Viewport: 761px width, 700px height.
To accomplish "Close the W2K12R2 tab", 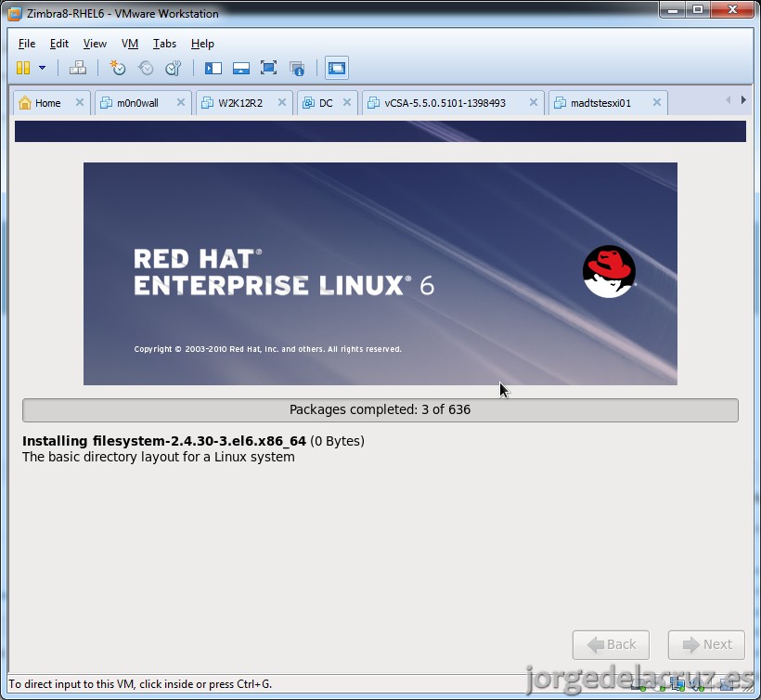I will [281, 102].
